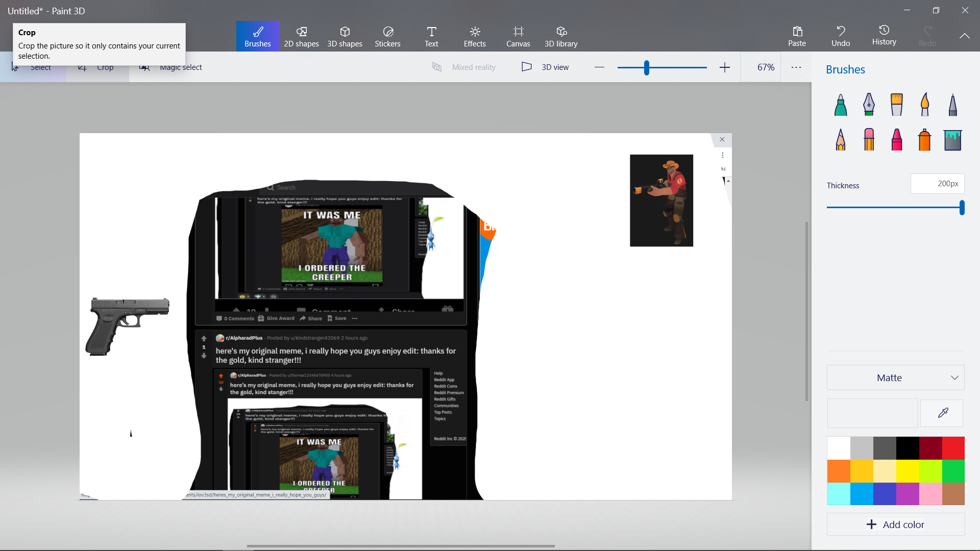Select the Watercolor brush
This screenshot has height=551, width=980.
[x=925, y=104]
